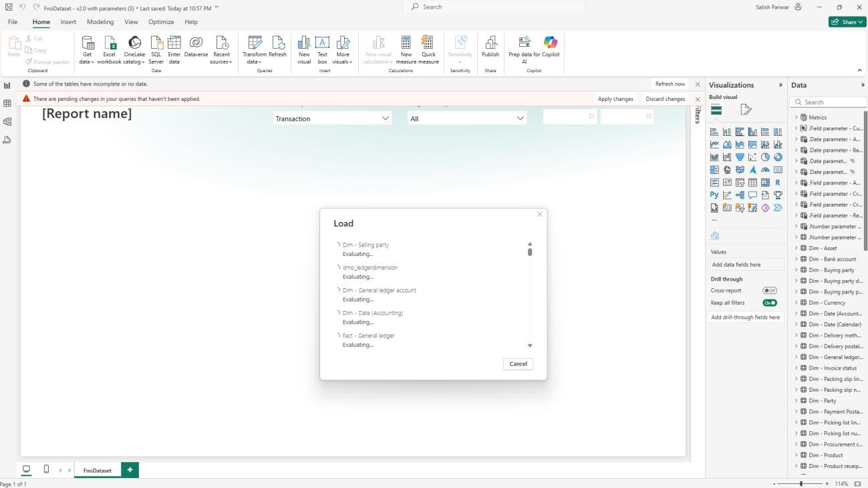Insert a Text box

click(322, 43)
